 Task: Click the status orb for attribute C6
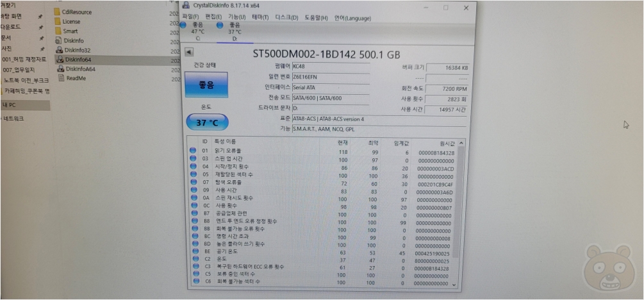click(x=196, y=281)
